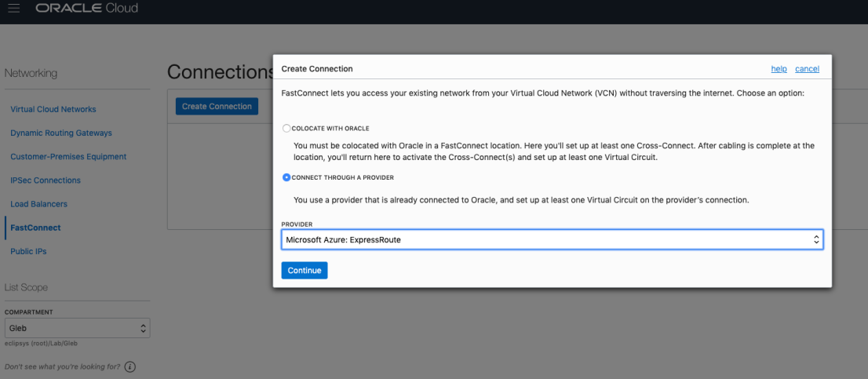Select the Colocate with Oracle option
868x379 pixels.
(x=286, y=128)
